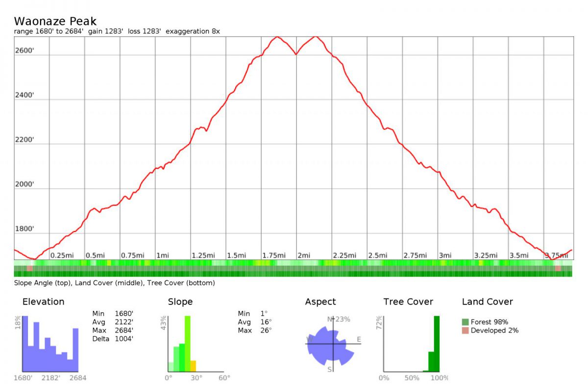
Task: Click the pink segment at land cover strip start
Action: (30, 268)
